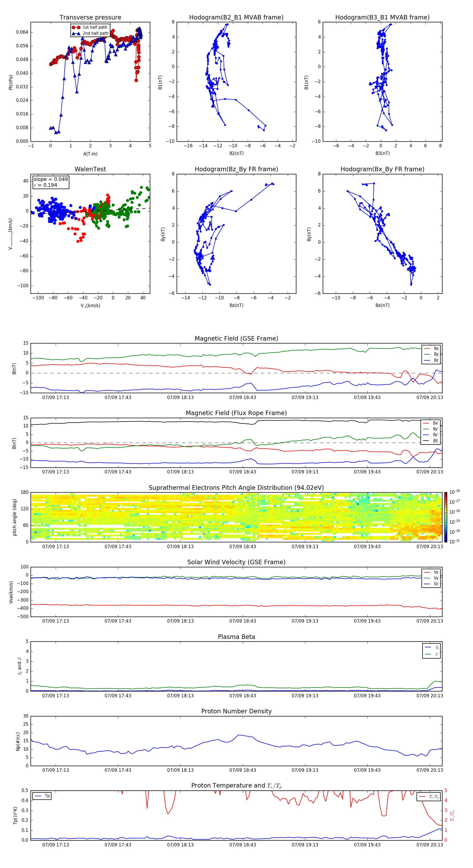Click "07/09 19:43" tick under Solar Wind Velocity

(367, 621)
